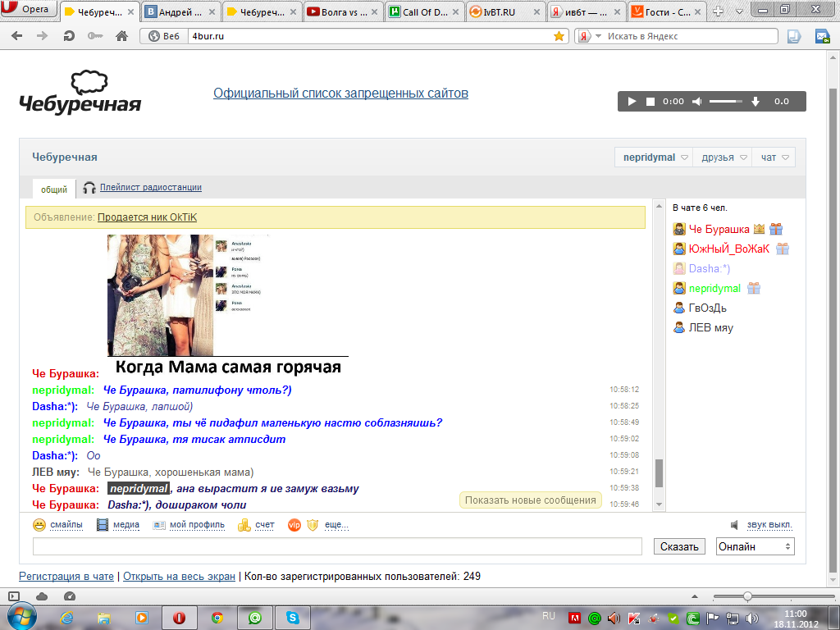Click the Искать в Яндекс search field
This screenshot has height=630, width=840.
coord(691,36)
